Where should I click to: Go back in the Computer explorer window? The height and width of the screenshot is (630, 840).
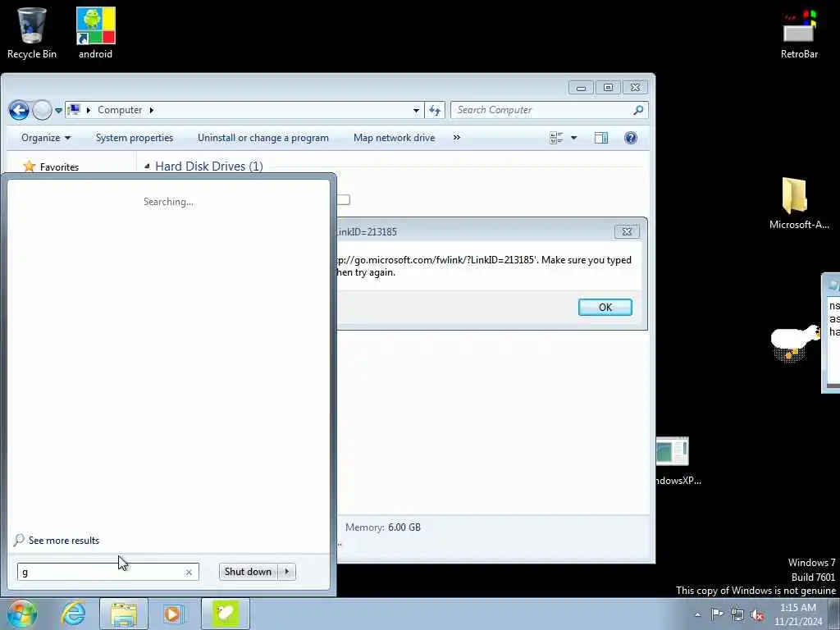(19, 111)
